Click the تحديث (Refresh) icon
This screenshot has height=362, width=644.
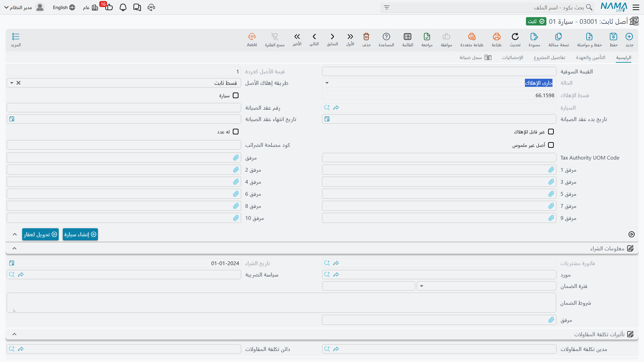click(x=515, y=37)
